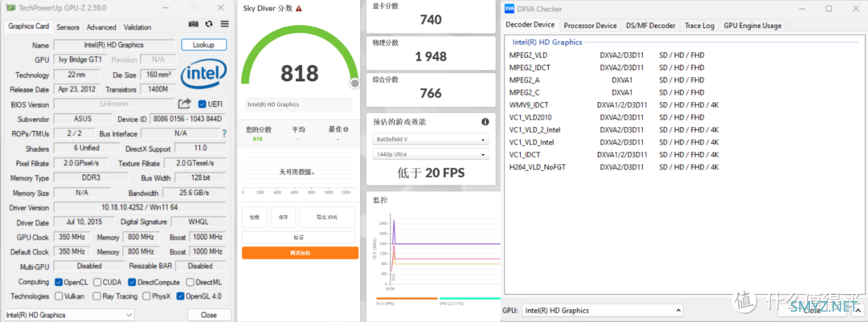
Task: Click the Sky Diver score warning triangle
Action: coord(299,8)
